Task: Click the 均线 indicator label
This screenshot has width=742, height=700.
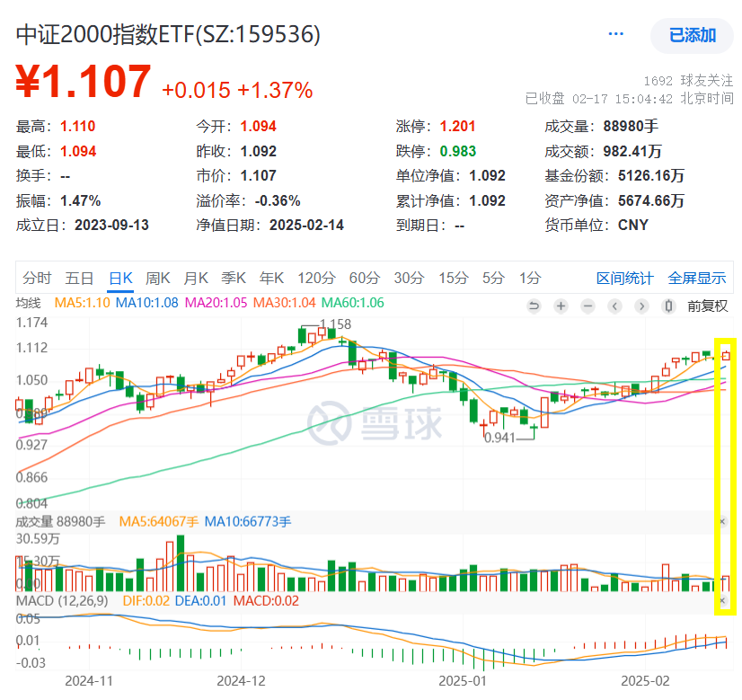Action: [29, 303]
